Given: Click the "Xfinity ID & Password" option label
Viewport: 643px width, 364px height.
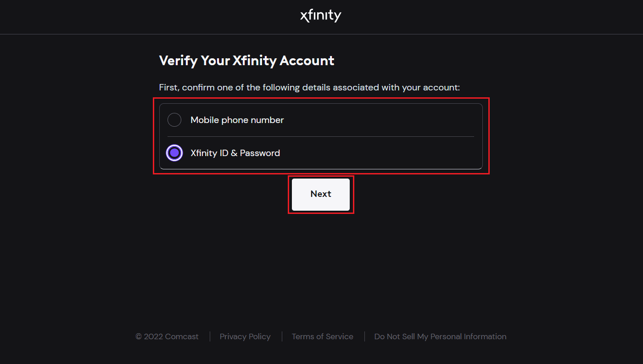Looking at the screenshot, I should pos(235,153).
